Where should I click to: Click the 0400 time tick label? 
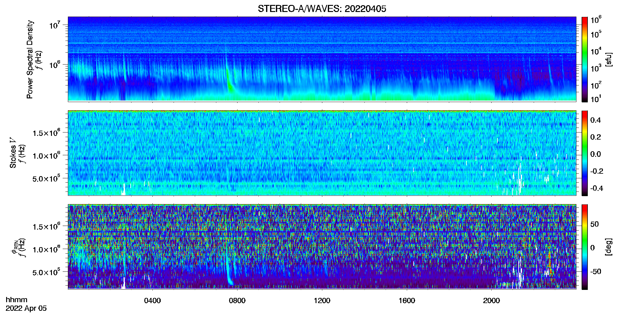tap(152, 301)
